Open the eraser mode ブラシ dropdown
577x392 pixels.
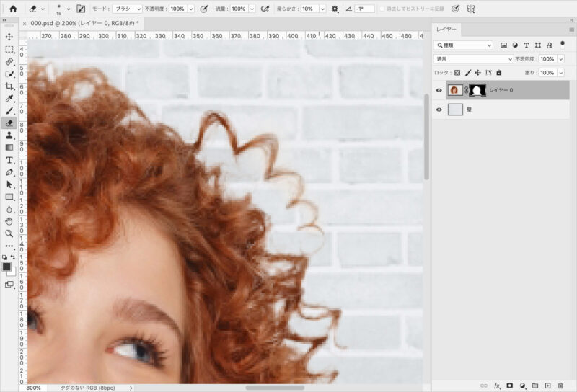pyautogui.click(x=127, y=9)
